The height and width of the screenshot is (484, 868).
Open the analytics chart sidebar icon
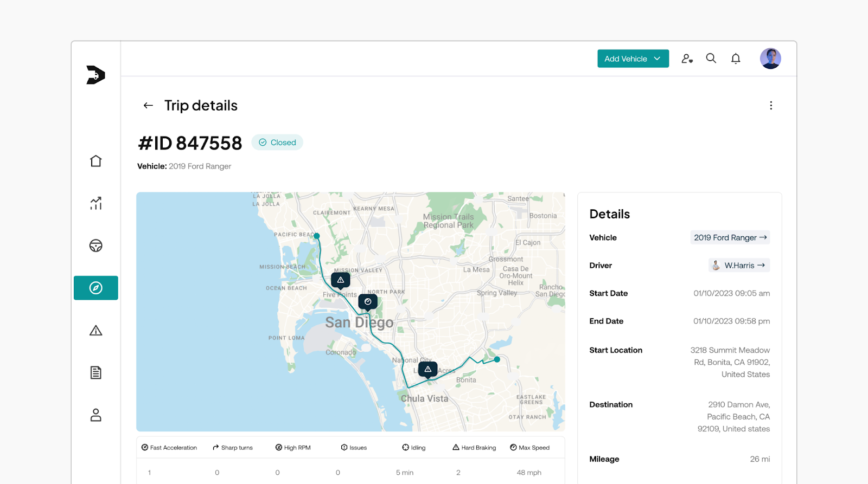pos(95,203)
